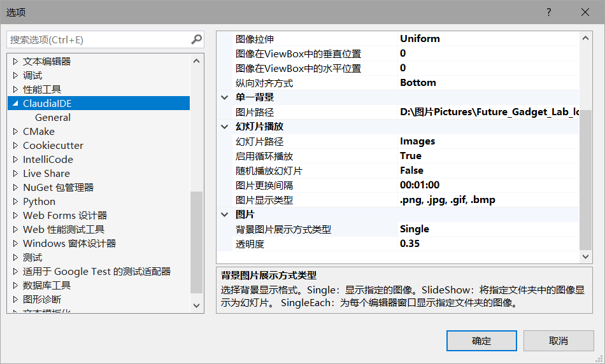Collapse the 单一背景 property category
The image size is (605, 364).
click(224, 97)
